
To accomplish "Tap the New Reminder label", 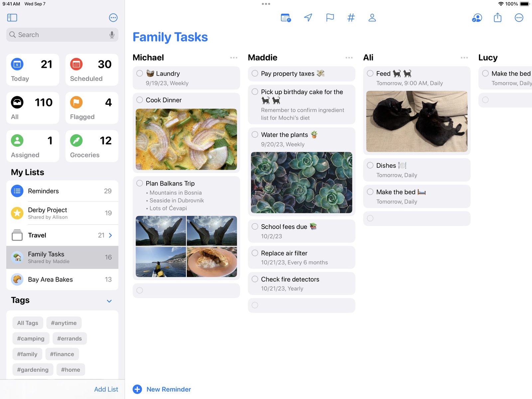I will [x=169, y=389].
